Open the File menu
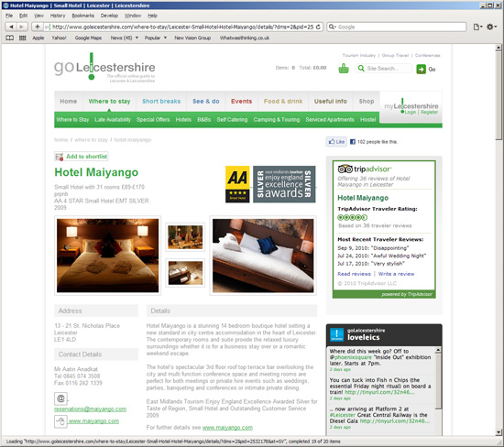This screenshot has width=504, height=447. click(x=9, y=16)
